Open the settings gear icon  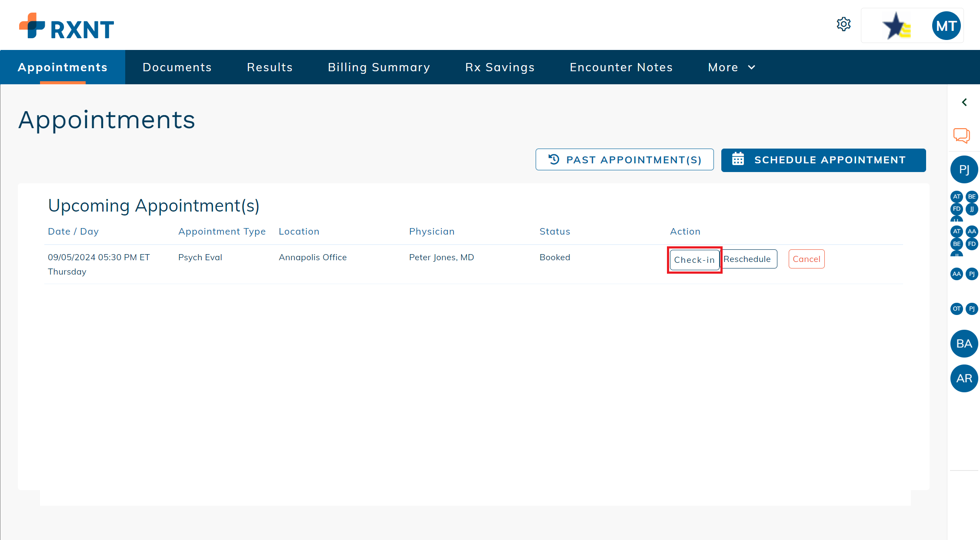843,24
